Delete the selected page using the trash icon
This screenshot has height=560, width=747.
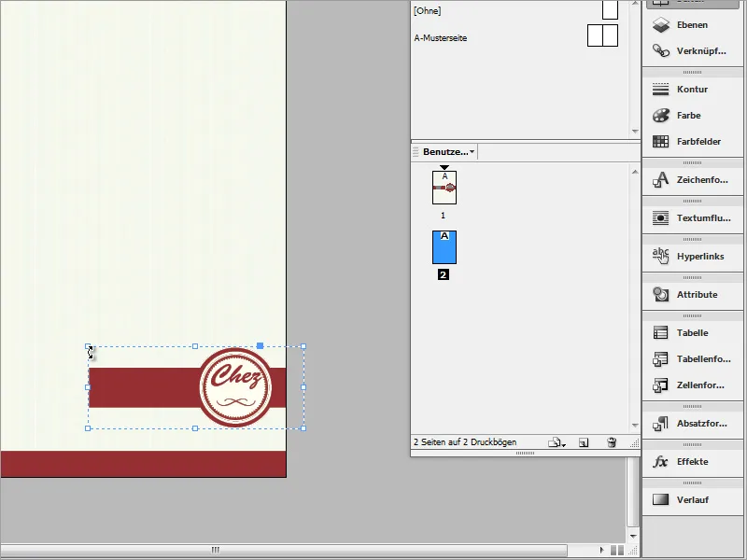(613, 442)
